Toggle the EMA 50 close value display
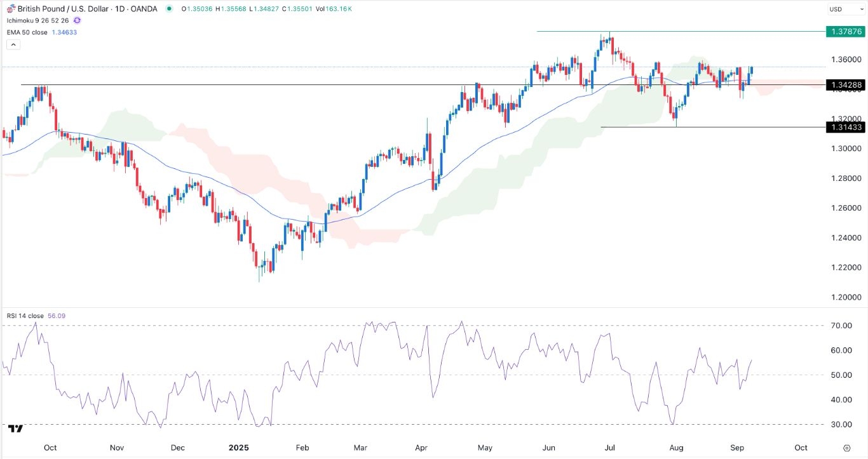 point(65,32)
